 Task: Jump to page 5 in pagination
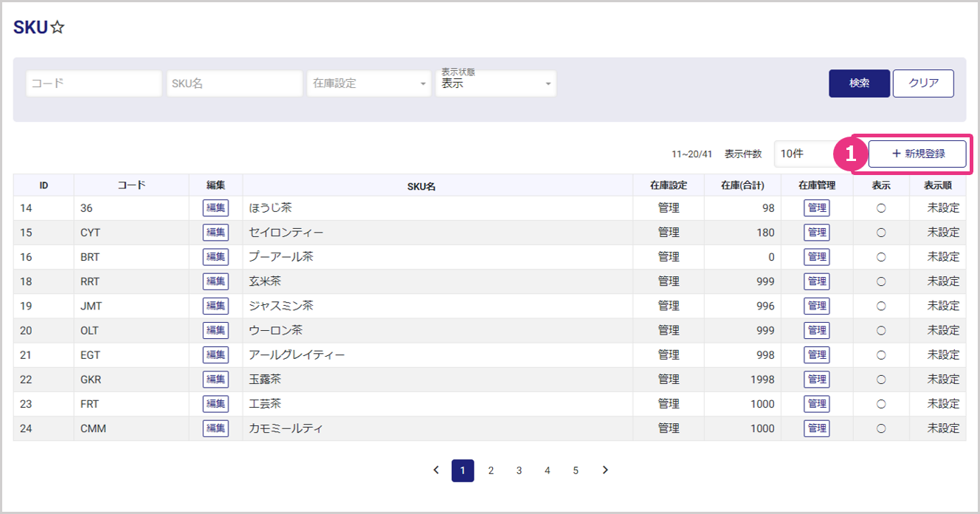(x=576, y=470)
